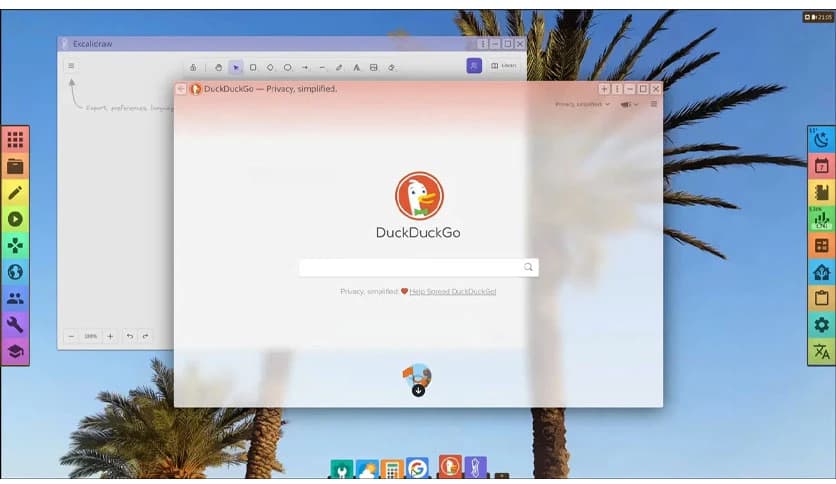Select the Text tool in Excalidraw
The image size is (836, 484).
[x=356, y=68]
